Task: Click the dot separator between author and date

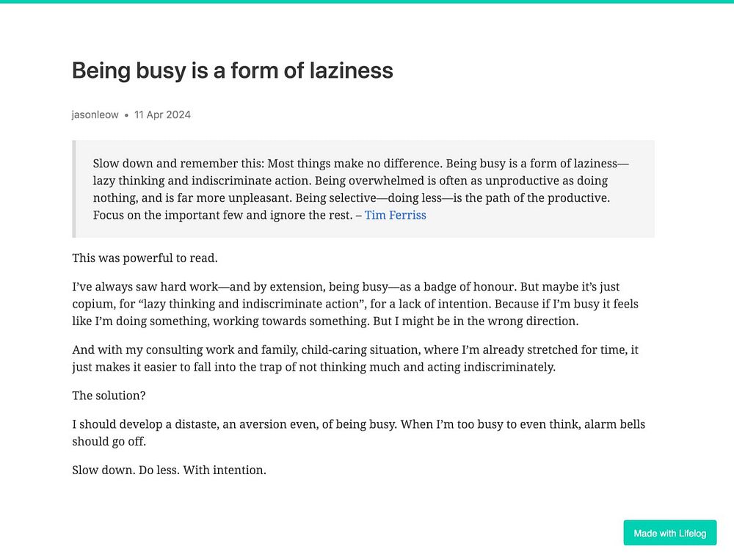Action: point(126,115)
